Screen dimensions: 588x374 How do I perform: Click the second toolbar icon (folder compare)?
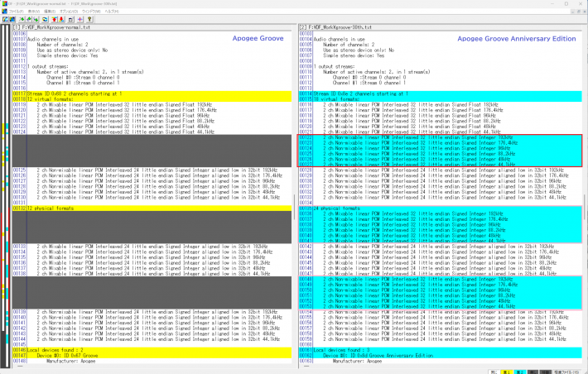(x=12, y=19)
